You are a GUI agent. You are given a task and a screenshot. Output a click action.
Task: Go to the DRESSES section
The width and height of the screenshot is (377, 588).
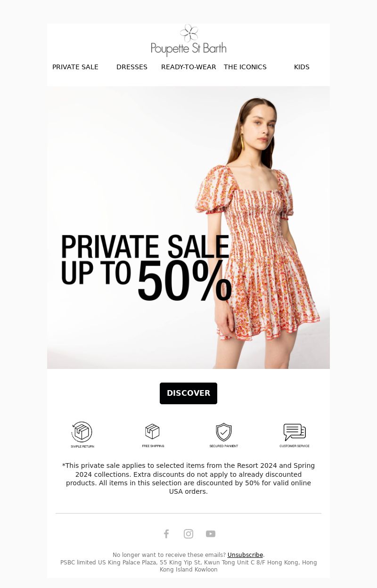point(132,67)
